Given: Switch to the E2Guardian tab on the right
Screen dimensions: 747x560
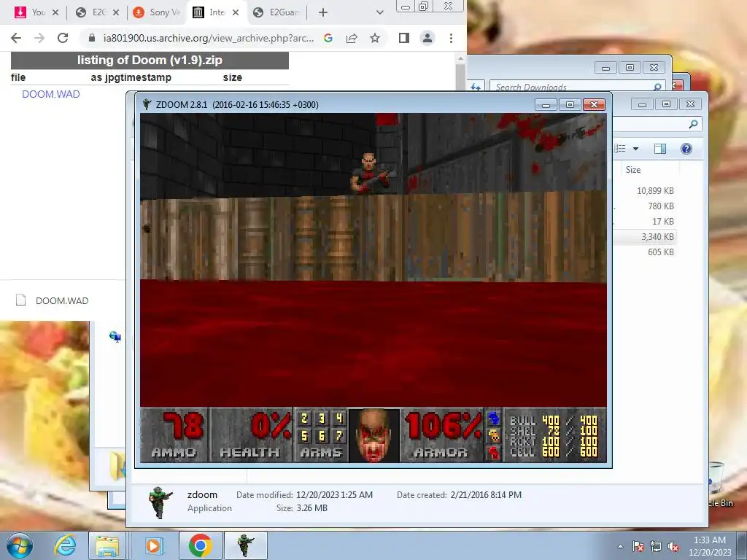Looking at the screenshot, I should click(276, 12).
